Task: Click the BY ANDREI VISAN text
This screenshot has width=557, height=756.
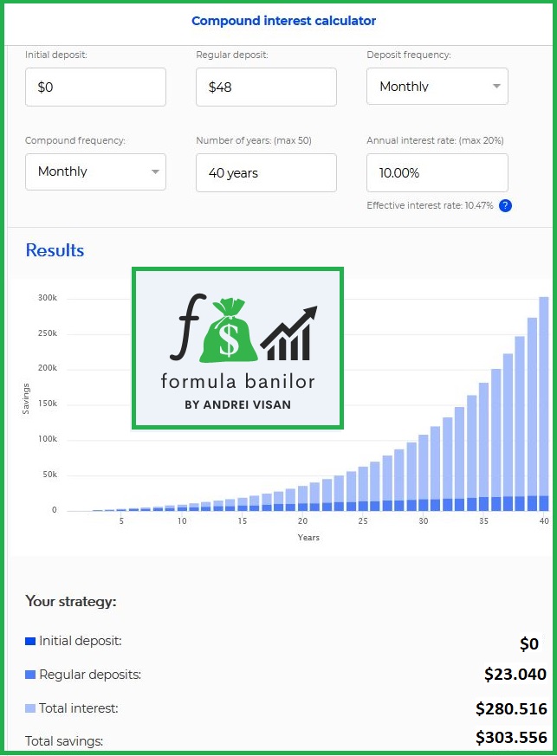Action: pos(237,404)
